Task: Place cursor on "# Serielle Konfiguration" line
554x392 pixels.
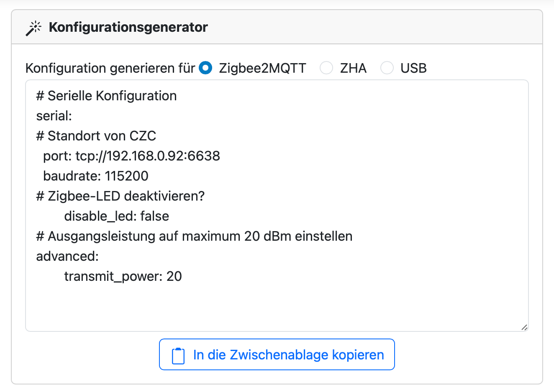Action: [106, 96]
